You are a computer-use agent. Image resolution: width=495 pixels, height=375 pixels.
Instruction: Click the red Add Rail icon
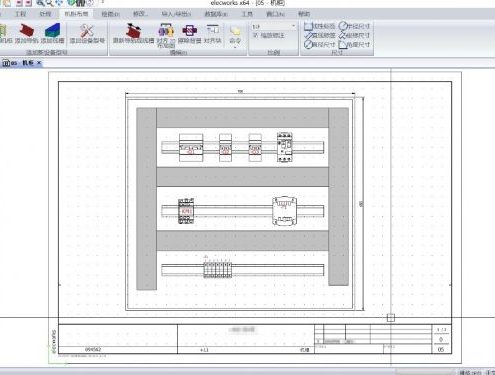click(x=27, y=30)
